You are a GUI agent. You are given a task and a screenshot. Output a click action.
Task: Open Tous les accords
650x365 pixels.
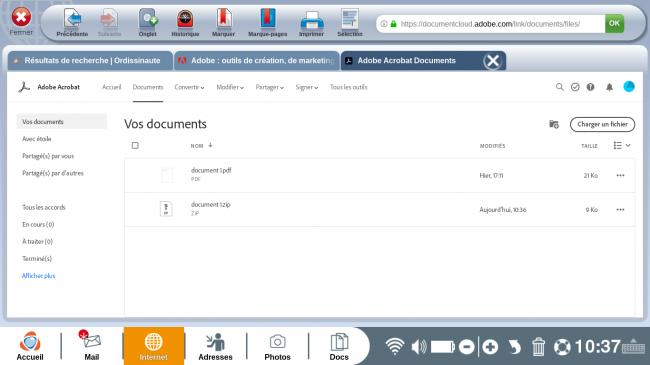click(x=44, y=207)
